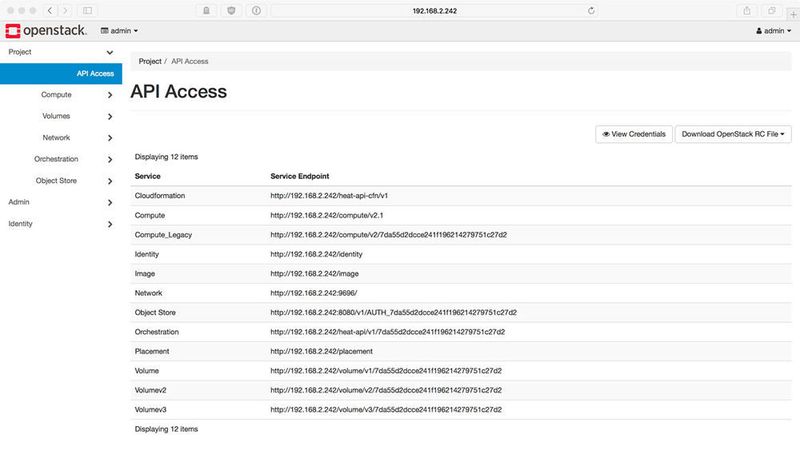Screen dimensions: 800x474
Task: Expand the Volumes sidebar group
Action: click(61, 116)
